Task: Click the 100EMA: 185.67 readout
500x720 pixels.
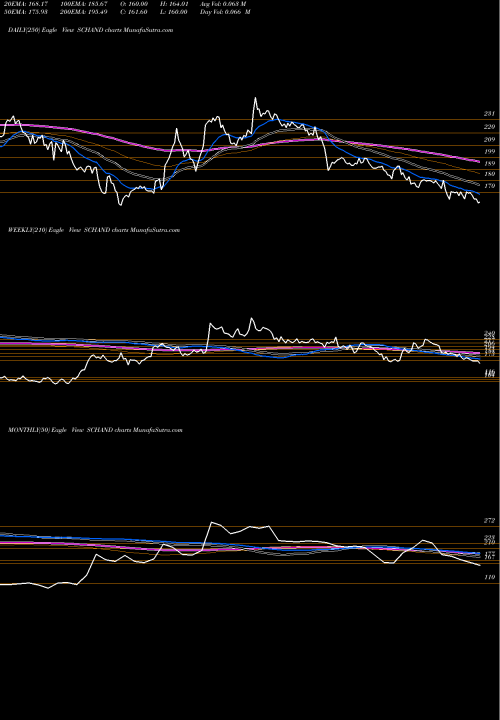Action: pyautogui.click(x=84, y=4)
